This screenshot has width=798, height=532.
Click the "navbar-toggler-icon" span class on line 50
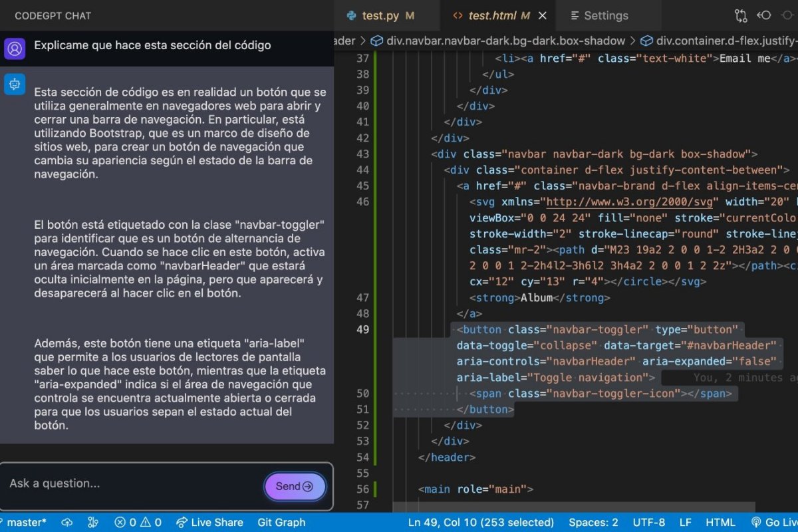[614, 393]
